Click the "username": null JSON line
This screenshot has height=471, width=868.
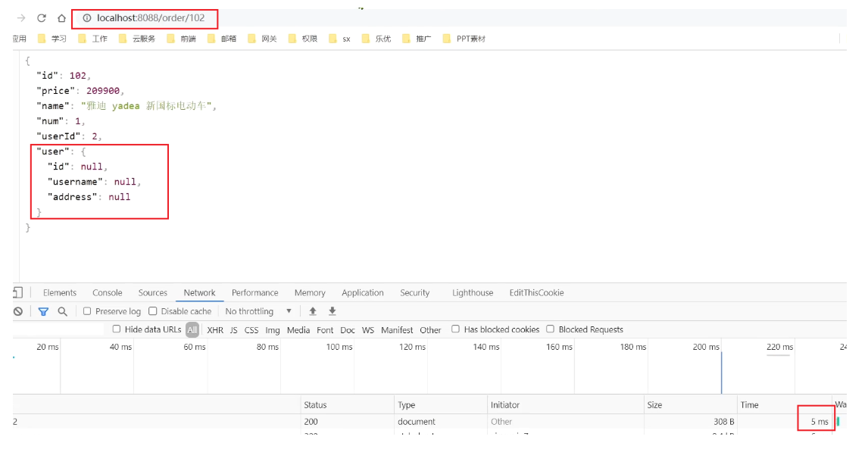[94, 182]
